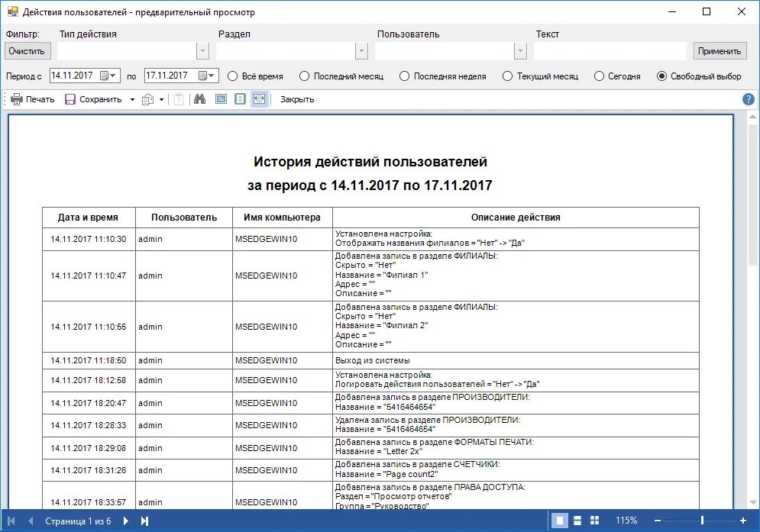Screen dimensions: 760x532
Task: Click the Дата и время column header
Action: click(88, 218)
